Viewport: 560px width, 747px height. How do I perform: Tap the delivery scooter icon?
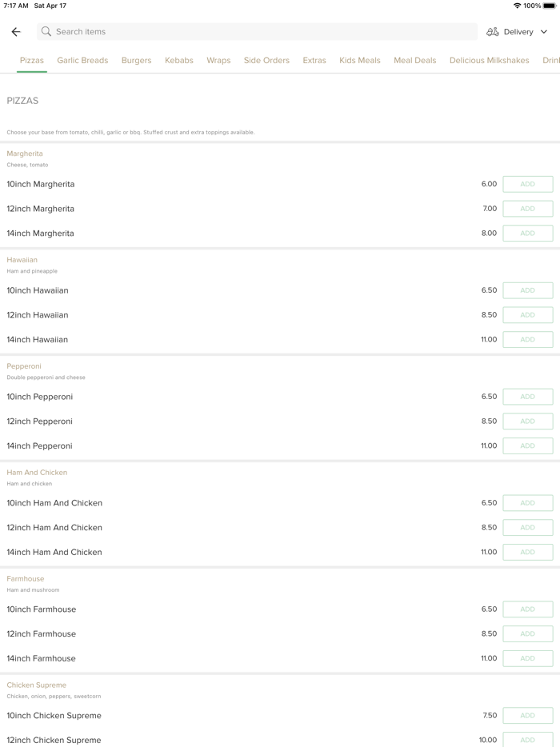493,32
